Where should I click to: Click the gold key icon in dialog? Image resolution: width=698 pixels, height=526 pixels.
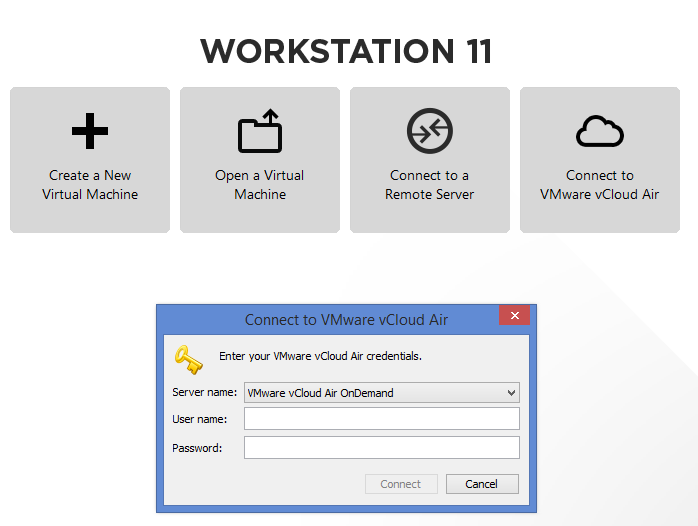pyautogui.click(x=188, y=360)
